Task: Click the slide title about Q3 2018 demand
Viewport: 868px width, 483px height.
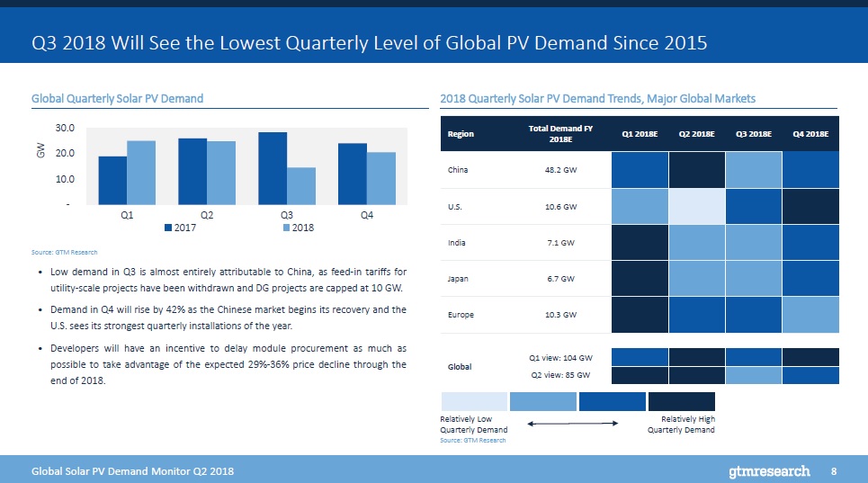Action: tap(369, 42)
